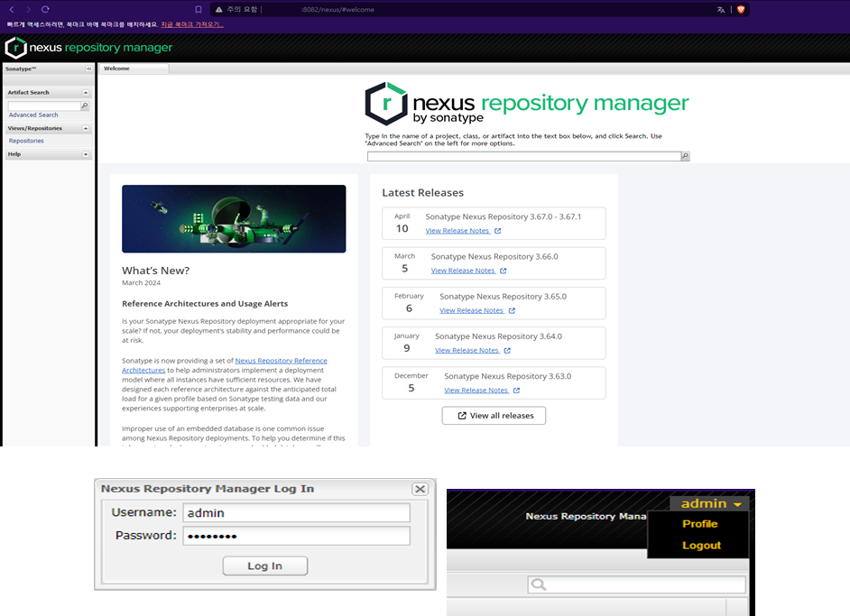
Task: Click the Korean import bookmarks link
Action: [x=192, y=24]
